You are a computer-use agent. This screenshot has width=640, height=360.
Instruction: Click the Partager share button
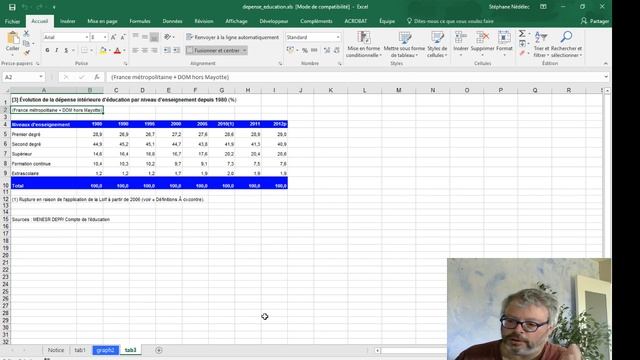tap(595, 21)
